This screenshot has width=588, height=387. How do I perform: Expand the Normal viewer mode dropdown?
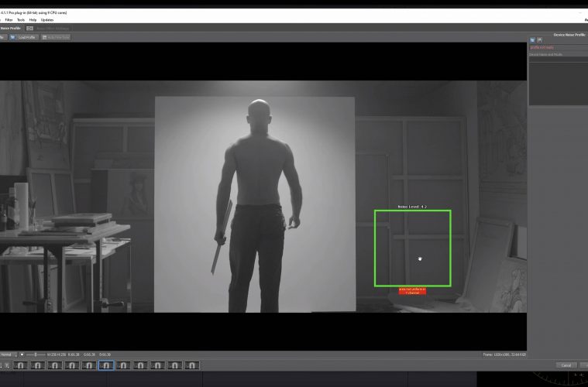[x=8, y=354]
